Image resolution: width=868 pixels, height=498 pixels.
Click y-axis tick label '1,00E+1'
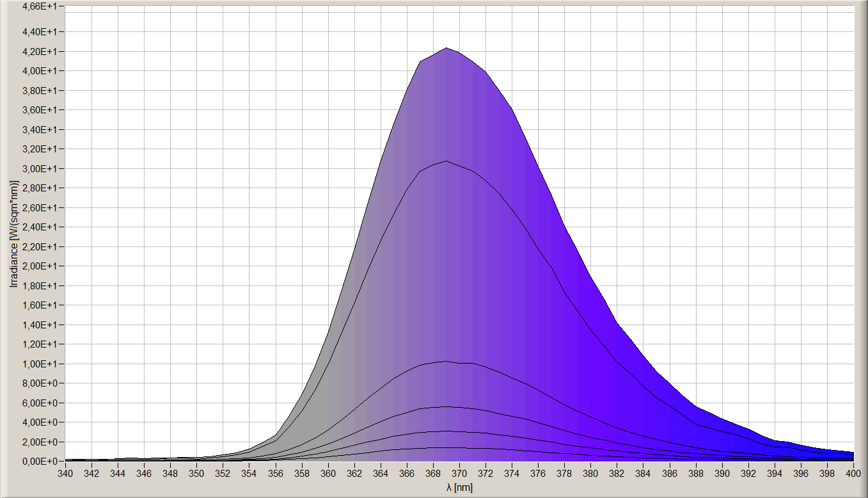click(x=40, y=364)
